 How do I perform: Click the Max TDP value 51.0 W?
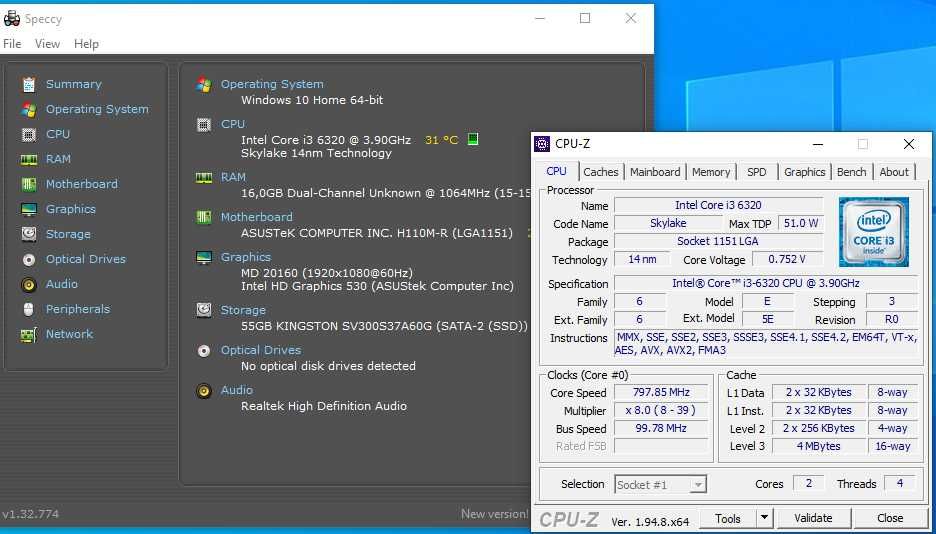coord(800,224)
